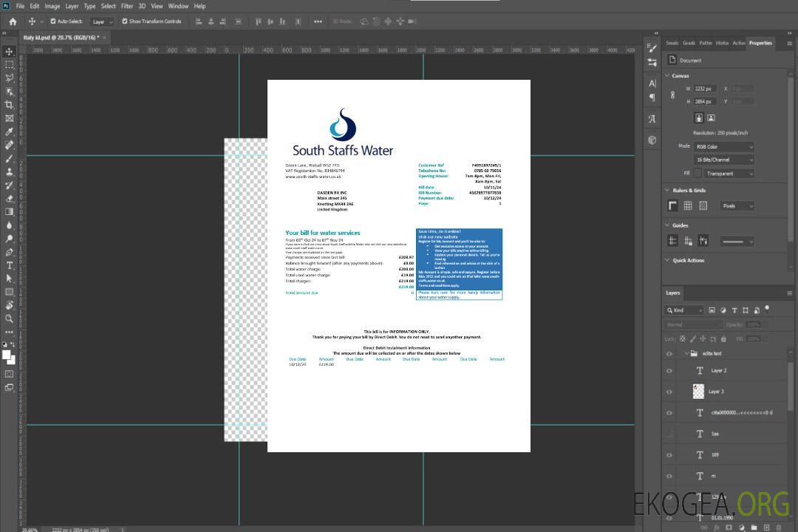Set canvas to landscape orientation

pos(711,117)
